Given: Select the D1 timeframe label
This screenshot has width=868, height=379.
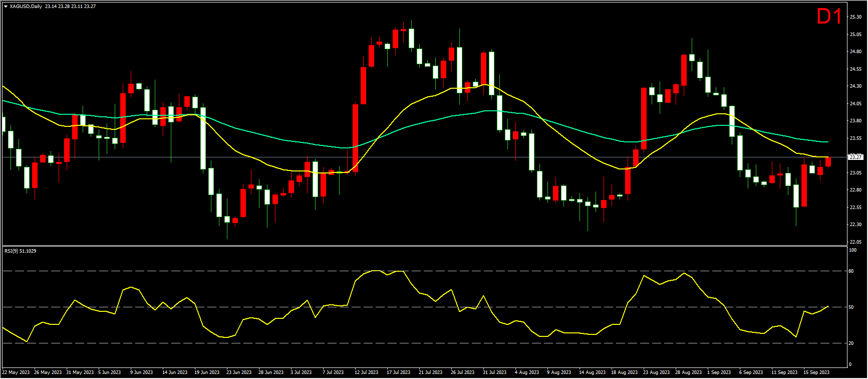Looking at the screenshot, I should 829,17.
